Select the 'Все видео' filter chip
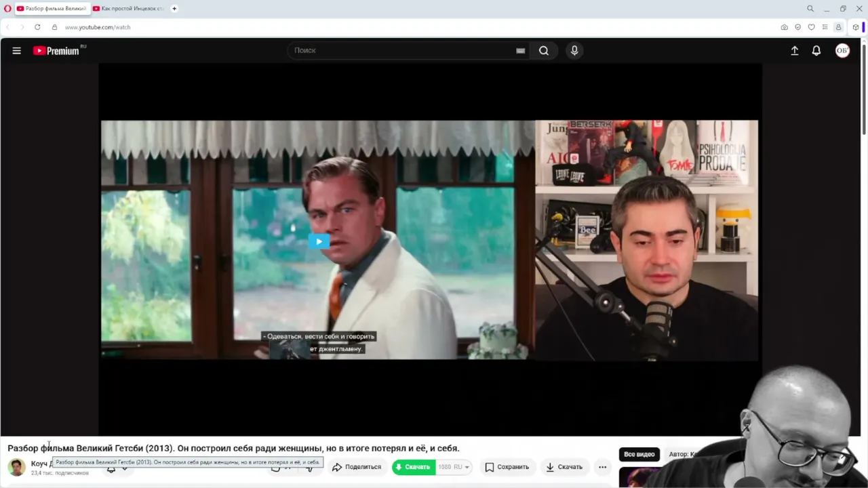Viewport: 868px width, 488px height. pos(639,454)
